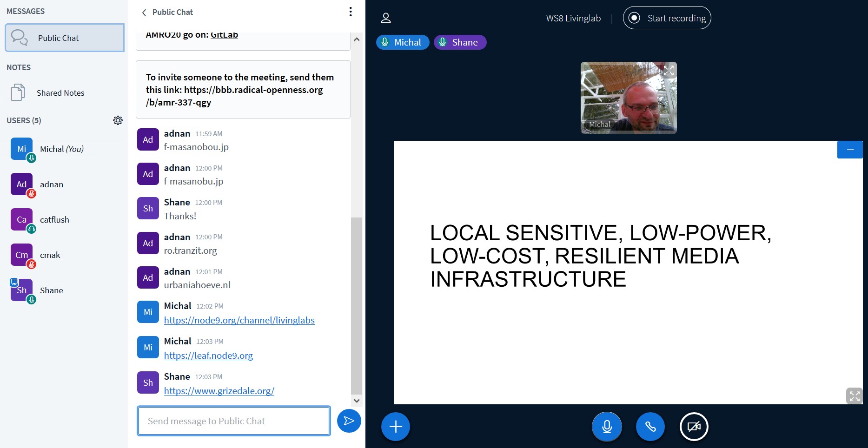868x448 pixels.
Task: Open the grizedale.org link from Shane
Action: [219, 391]
